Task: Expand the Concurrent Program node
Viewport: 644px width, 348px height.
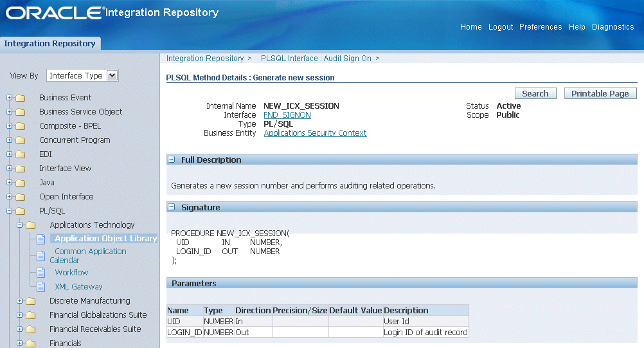Action: (10, 140)
